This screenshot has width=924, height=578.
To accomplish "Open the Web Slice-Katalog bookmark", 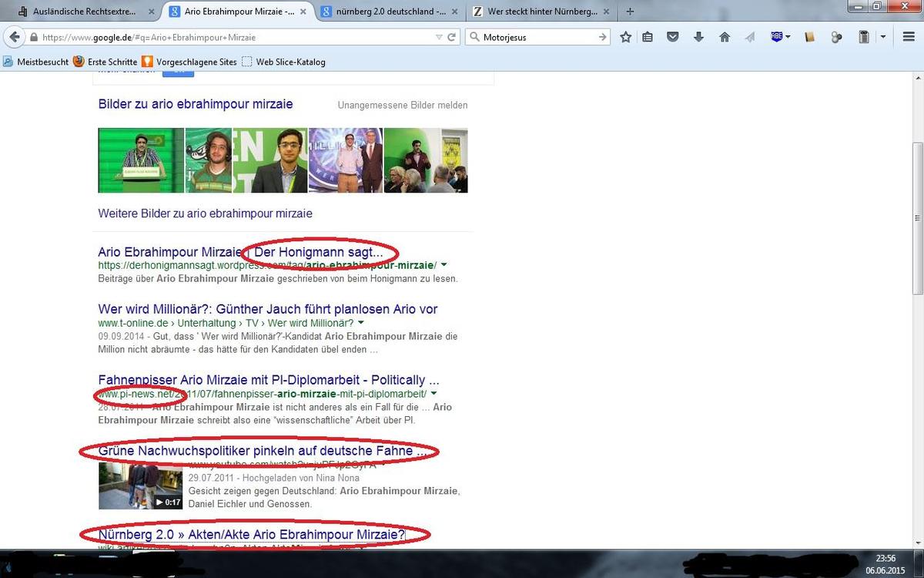I will click(x=283, y=62).
